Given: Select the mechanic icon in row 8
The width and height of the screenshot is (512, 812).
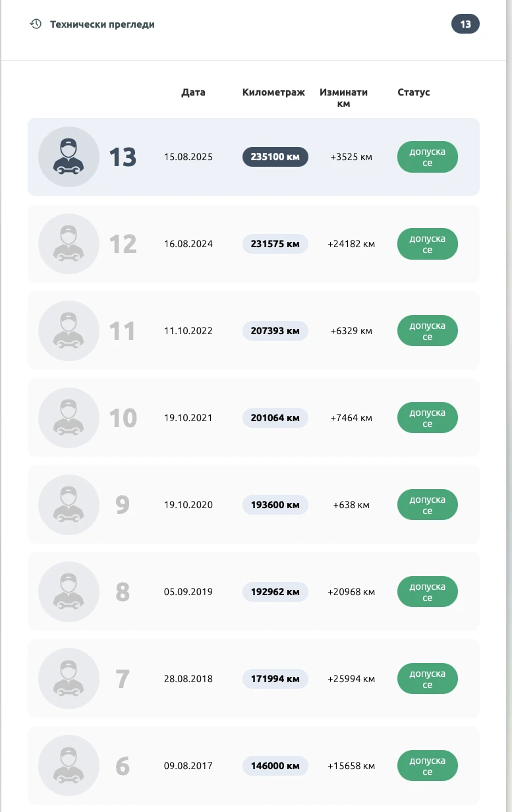Looking at the screenshot, I should tap(69, 592).
